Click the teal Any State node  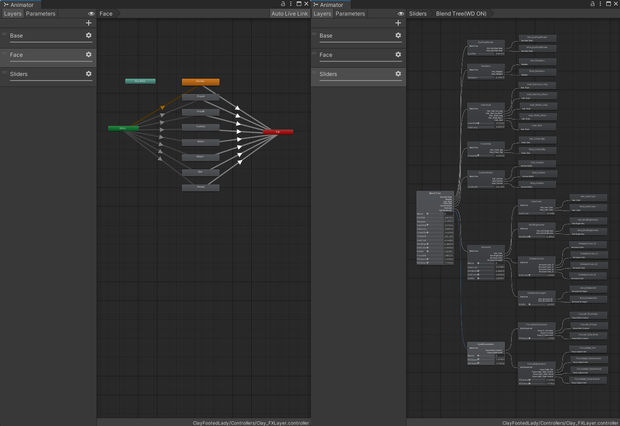140,81
